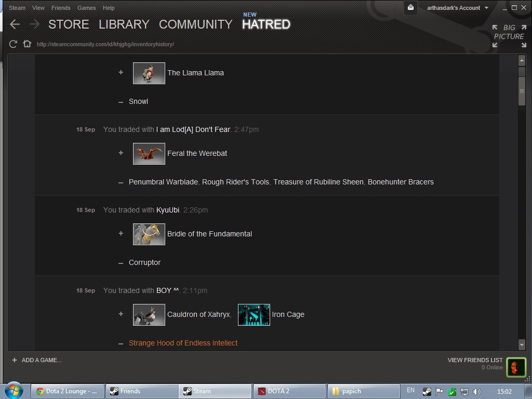Screen dimensions: 532x399
Task: Go to the LIBRARY tab
Action: coord(124,24)
